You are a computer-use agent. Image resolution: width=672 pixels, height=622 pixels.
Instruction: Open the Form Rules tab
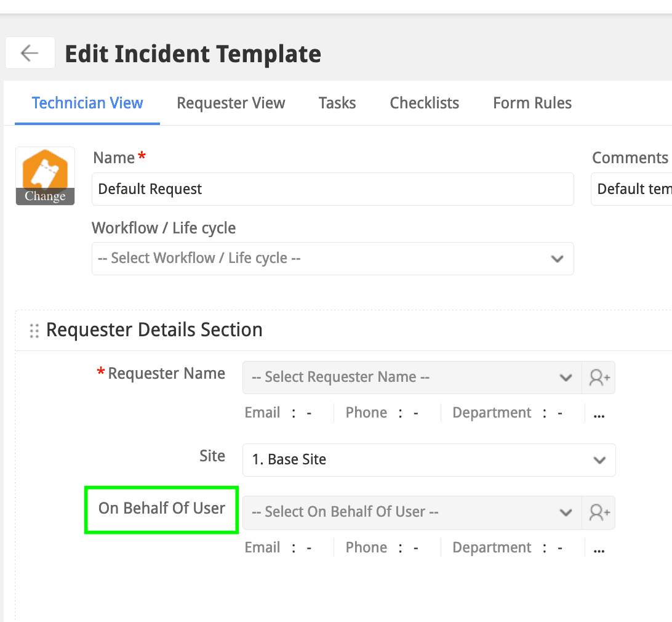[x=532, y=103]
